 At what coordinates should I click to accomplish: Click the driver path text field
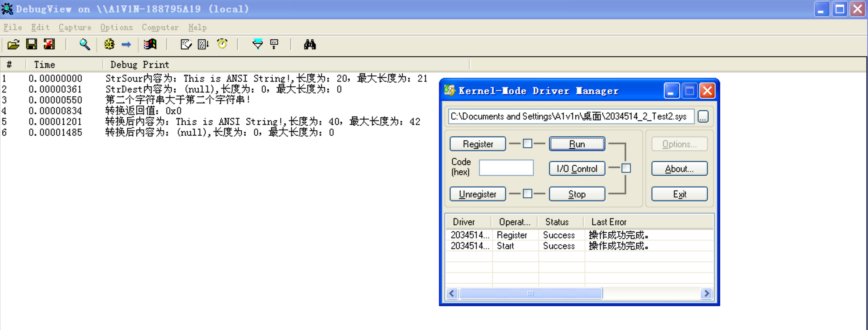click(x=571, y=116)
